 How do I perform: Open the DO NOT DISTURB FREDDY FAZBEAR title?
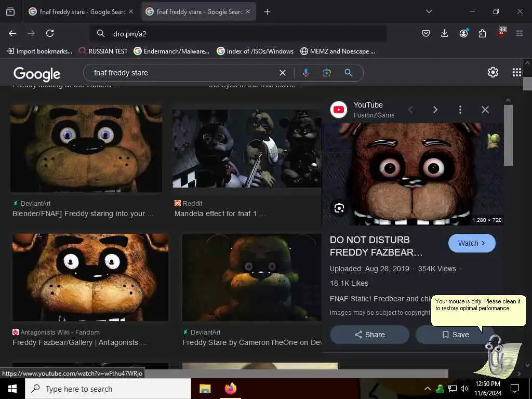click(x=376, y=246)
